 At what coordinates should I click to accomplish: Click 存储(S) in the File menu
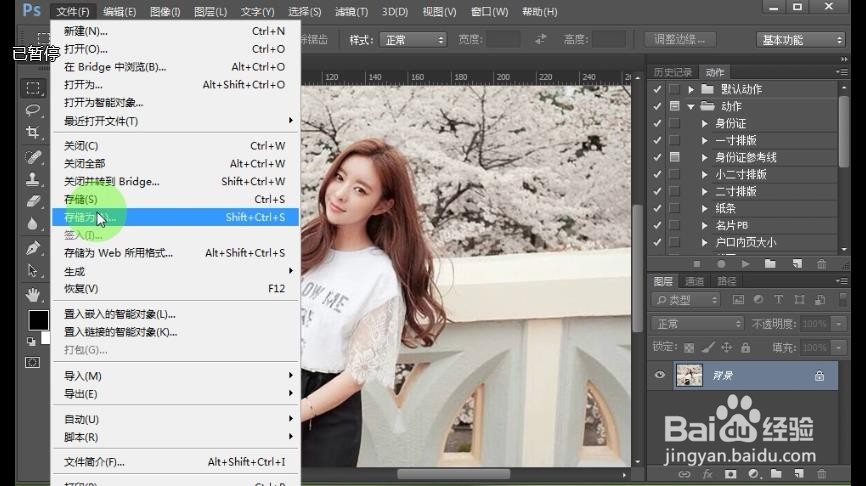pyautogui.click(x=175, y=199)
